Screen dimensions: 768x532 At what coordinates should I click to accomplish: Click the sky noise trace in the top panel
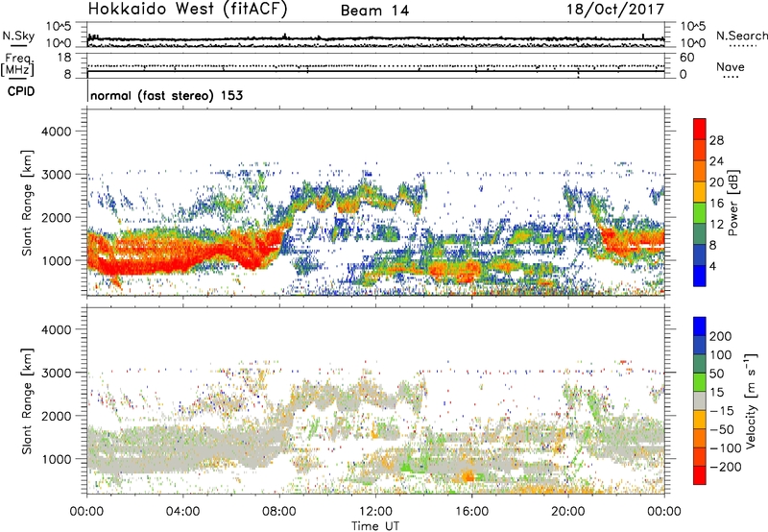pos(375,38)
